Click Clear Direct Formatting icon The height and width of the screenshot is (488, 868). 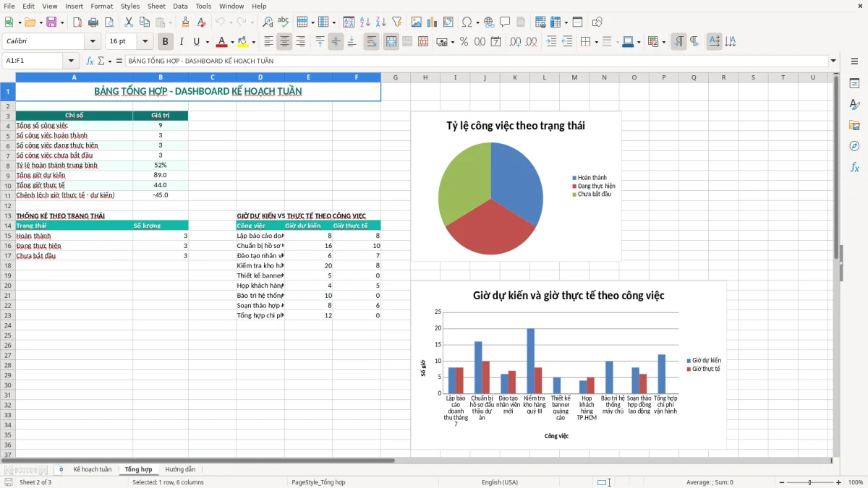[x=201, y=22]
